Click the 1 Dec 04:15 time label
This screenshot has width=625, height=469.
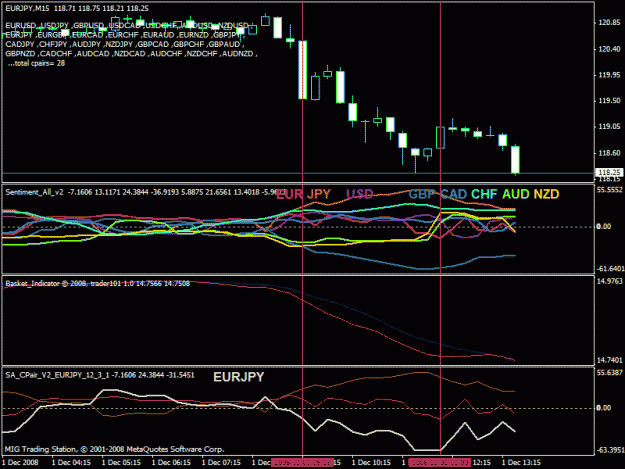(71, 463)
